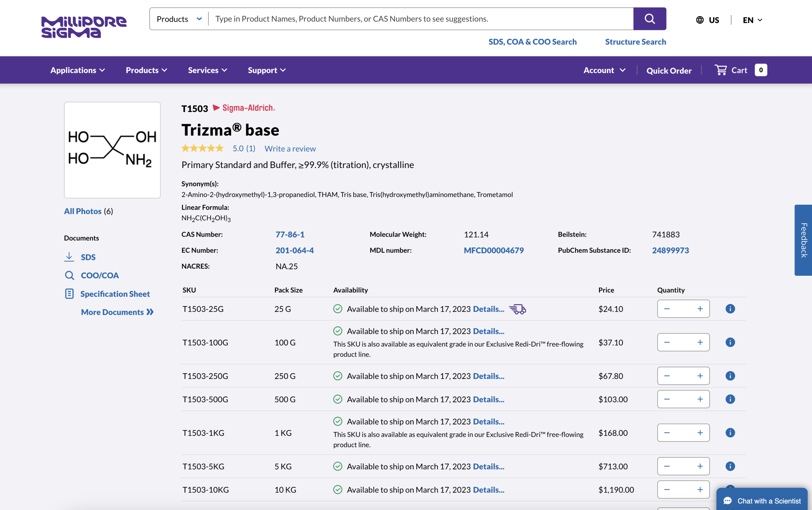
Task: Open the Products search category dropdown
Action: (179, 19)
